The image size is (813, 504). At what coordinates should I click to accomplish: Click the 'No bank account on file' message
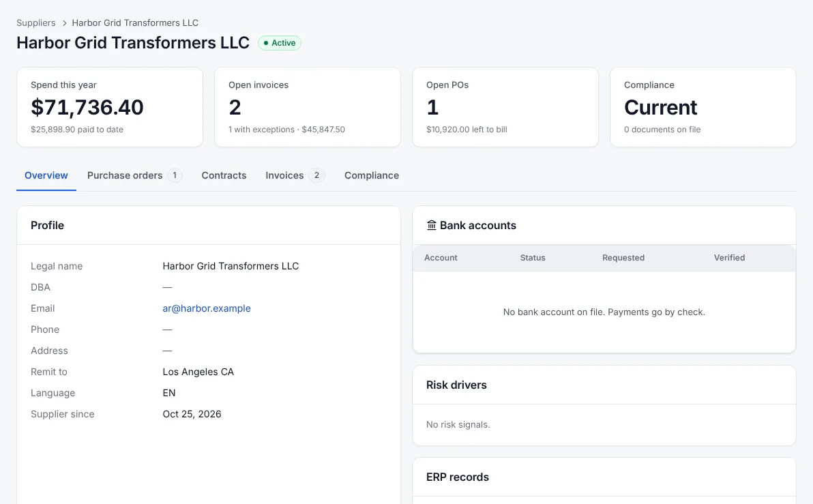point(604,312)
